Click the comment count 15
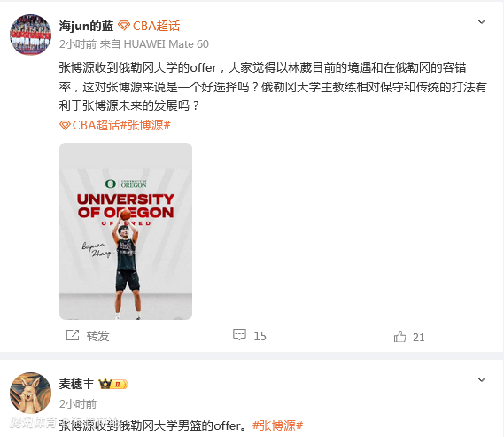504x437 pixels. click(x=260, y=336)
